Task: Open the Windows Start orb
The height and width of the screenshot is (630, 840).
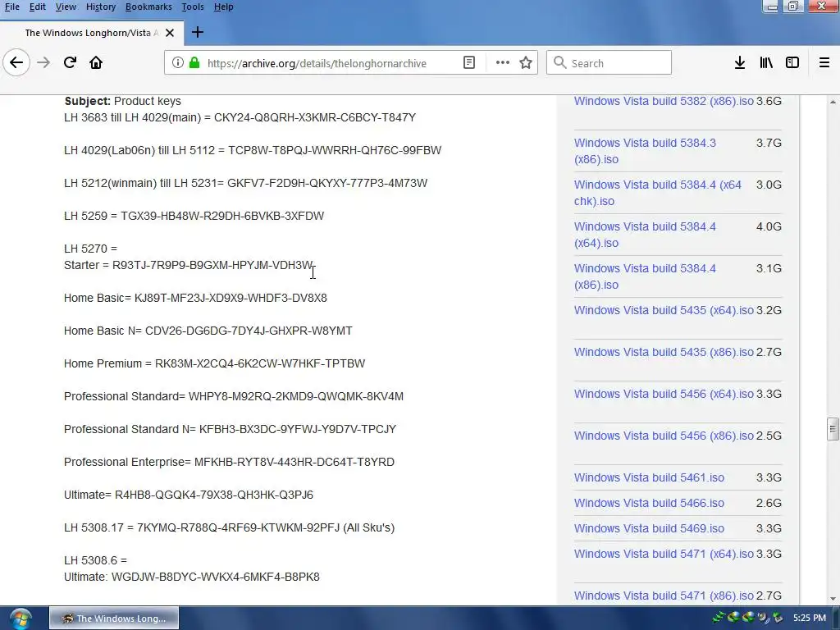Action: tap(20, 619)
